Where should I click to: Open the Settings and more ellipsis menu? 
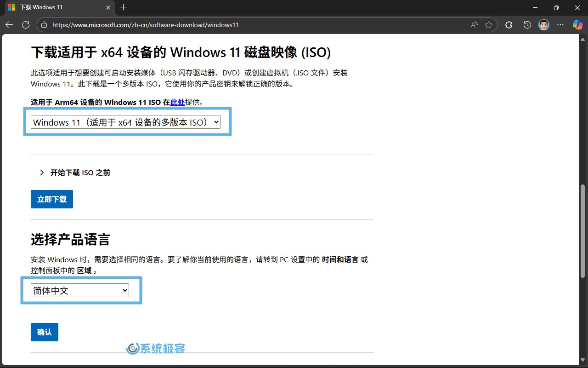560,25
